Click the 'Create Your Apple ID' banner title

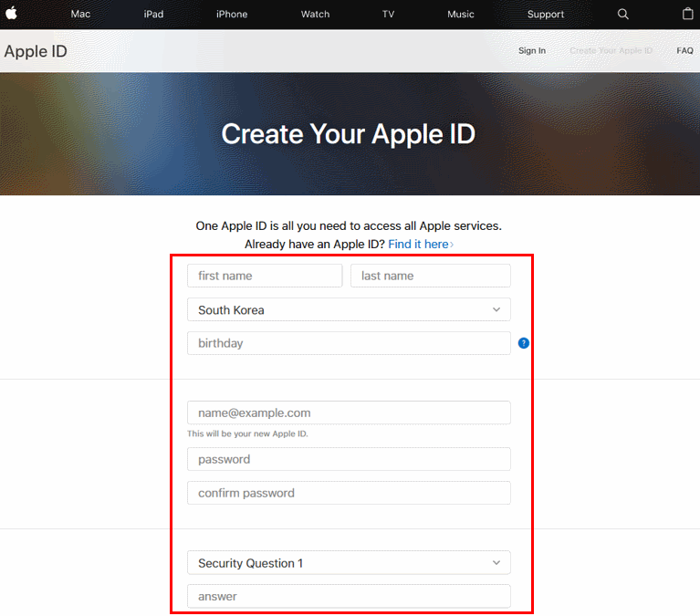tap(349, 133)
